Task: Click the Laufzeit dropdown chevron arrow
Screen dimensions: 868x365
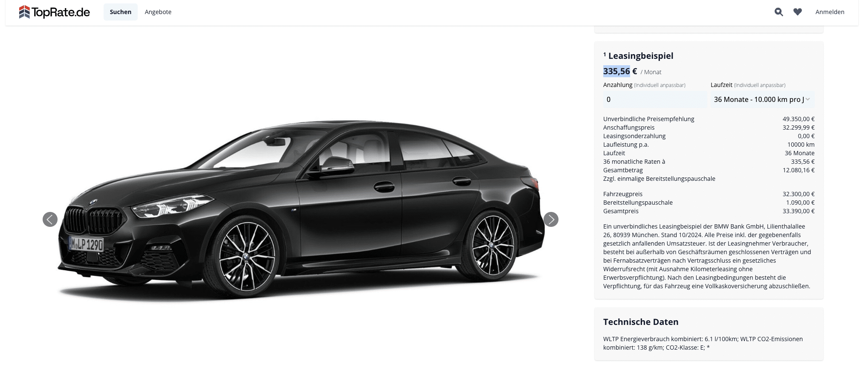Action: pos(807,99)
